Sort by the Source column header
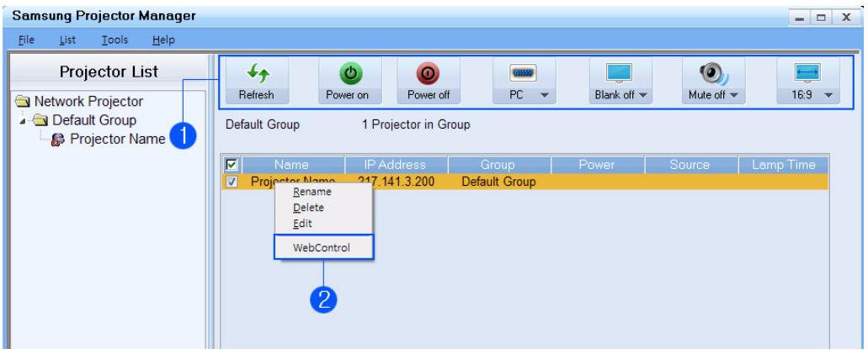Viewport: 868px width, 354px height. [x=690, y=165]
